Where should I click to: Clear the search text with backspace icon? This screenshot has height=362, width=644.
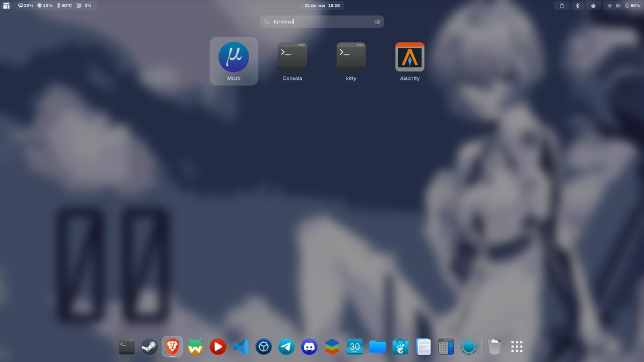click(377, 22)
